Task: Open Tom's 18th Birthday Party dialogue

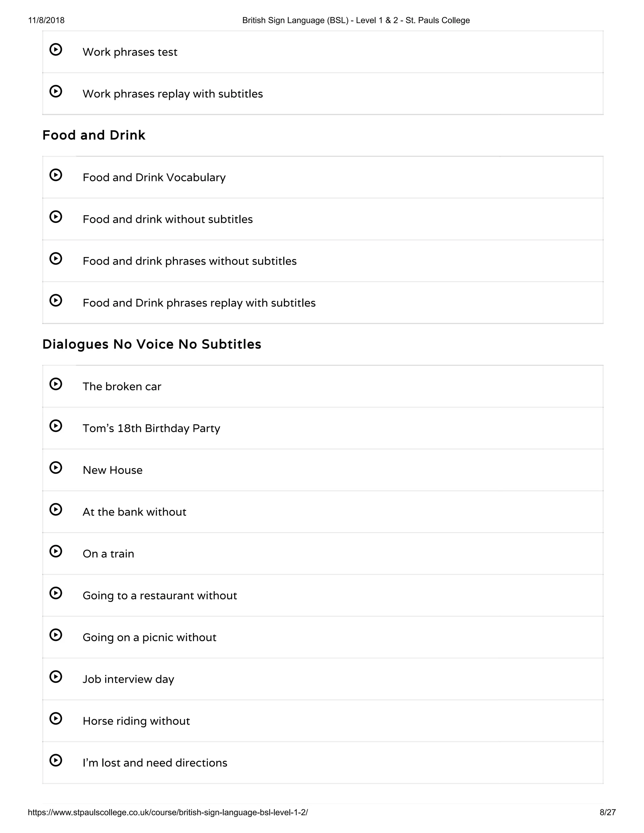Action: [322, 428]
